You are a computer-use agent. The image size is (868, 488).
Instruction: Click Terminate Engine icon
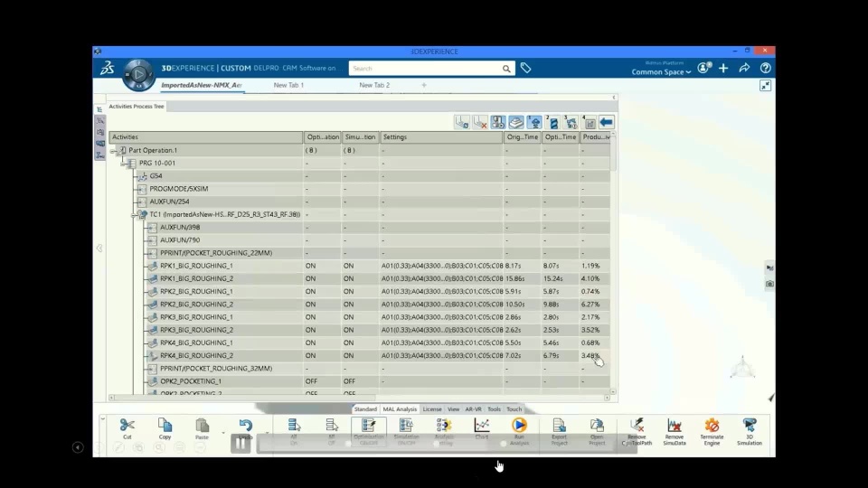point(712,425)
